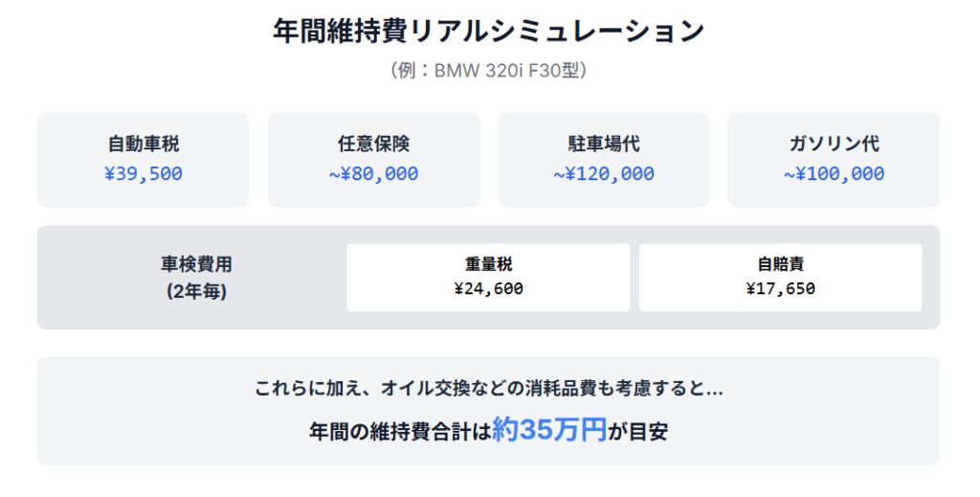Click the ¥17,650 liability insurance value
Viewport: 980px width, 497px height.
tap(780, 289)
